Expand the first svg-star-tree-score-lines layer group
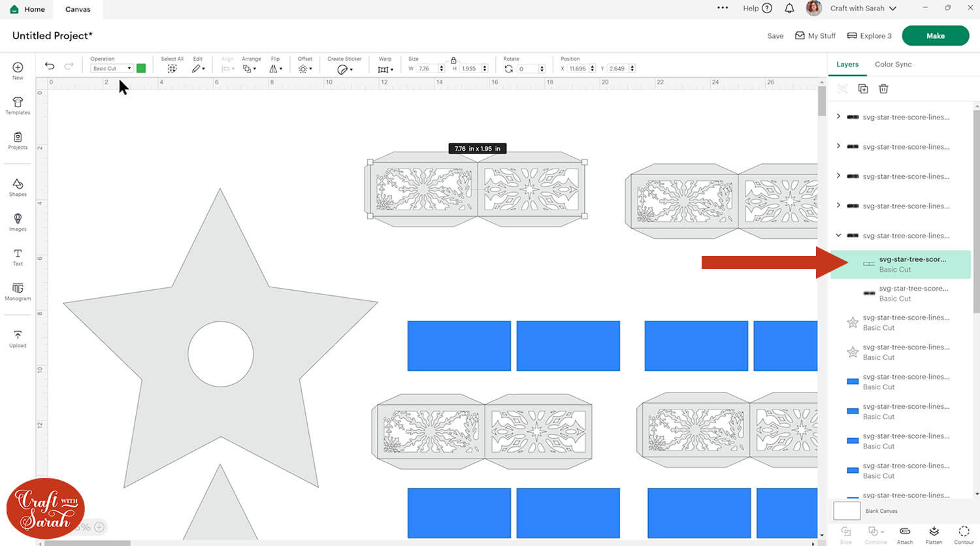 839,117
